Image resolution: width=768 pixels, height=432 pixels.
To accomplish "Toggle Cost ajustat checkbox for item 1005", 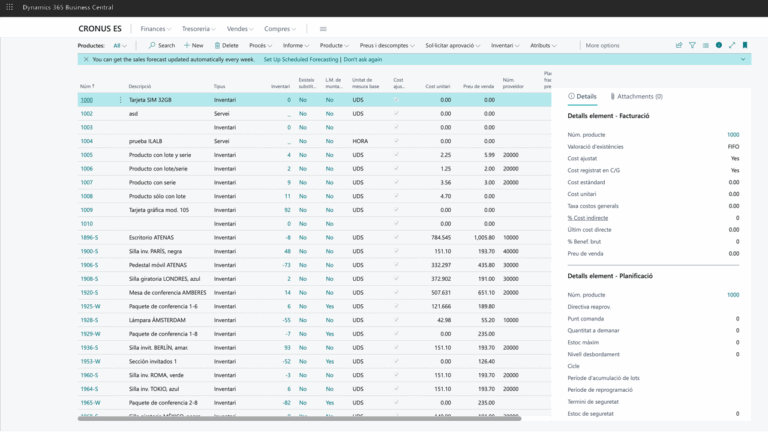I will tap(397, 155).
